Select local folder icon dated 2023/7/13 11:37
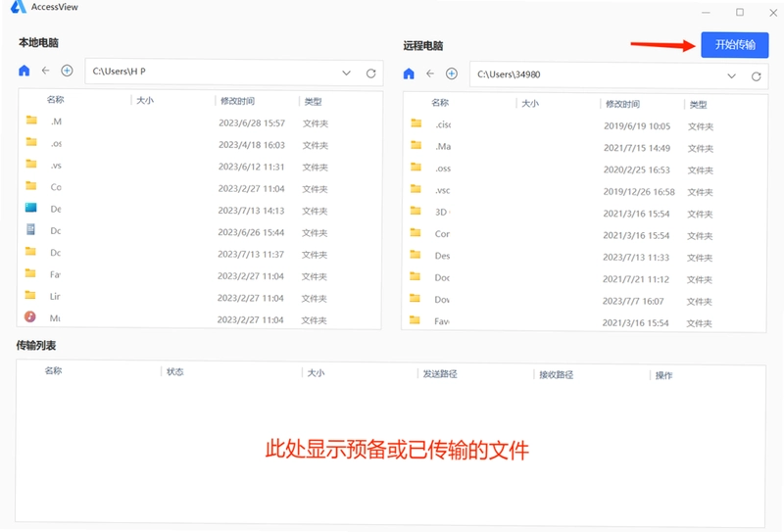The image size is (784, 532). click(x=30, y=251)
